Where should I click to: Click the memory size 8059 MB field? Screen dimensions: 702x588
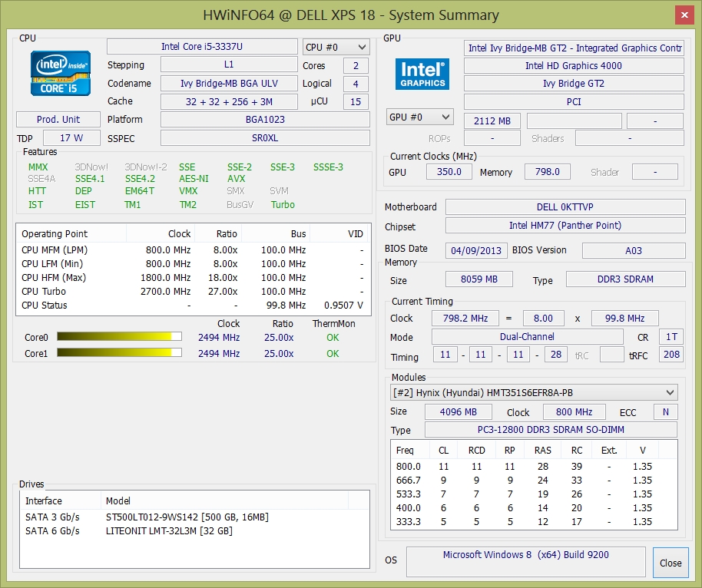pyautogui.click(x=479, y=279)
